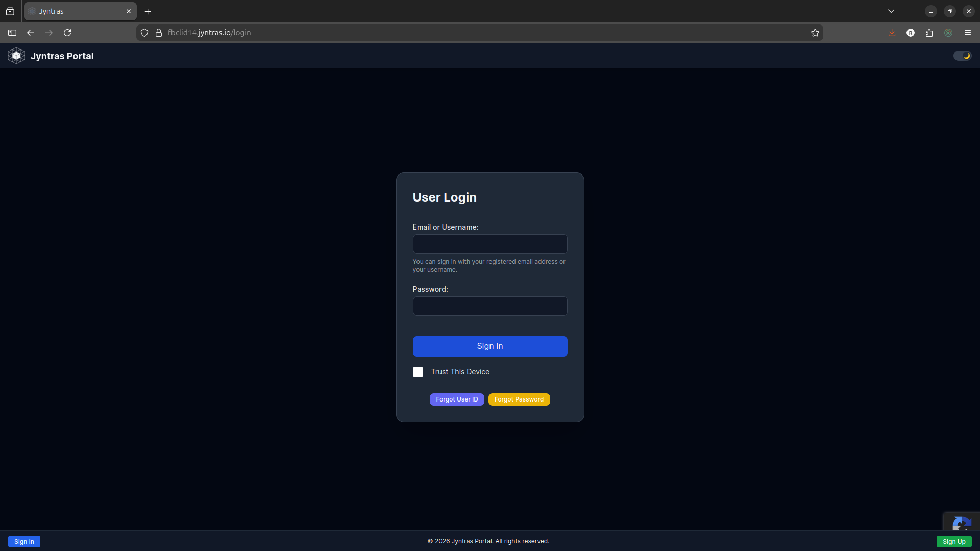Viewport: 980px width, 551px height.
Task: Open Firefox hamburger application menu
Action: (967, 33)
